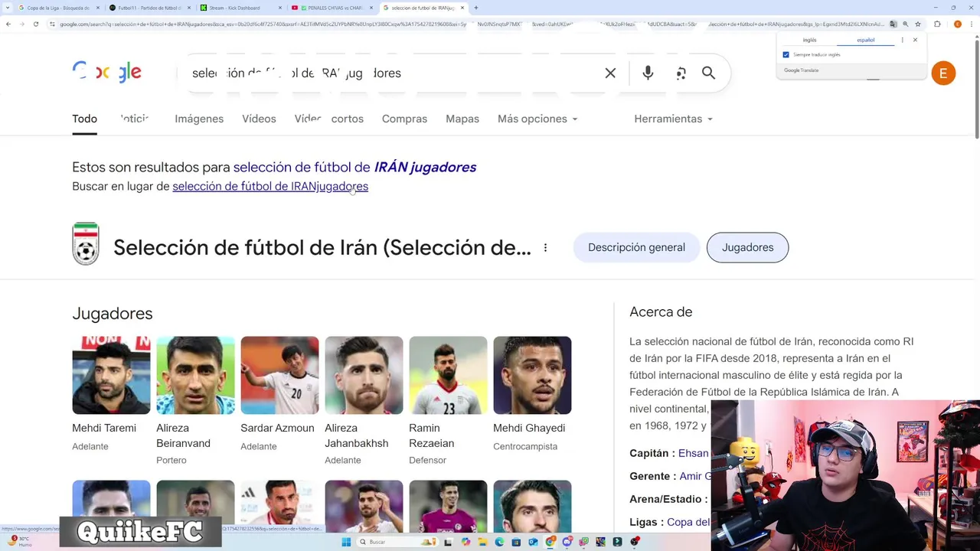Switch to the Mapas search tab
This screenshot has height=551, width=980.
(x=462, y=119)
